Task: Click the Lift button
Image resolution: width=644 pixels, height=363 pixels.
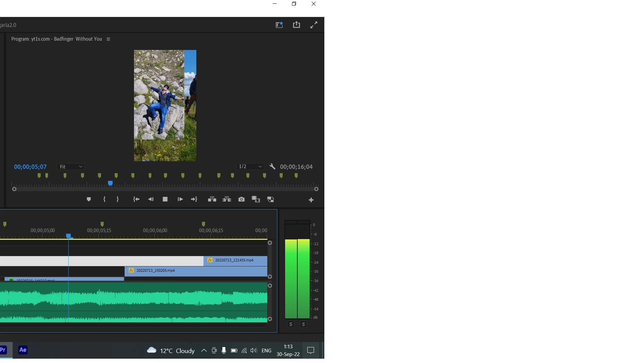Action: coord(212,199)
